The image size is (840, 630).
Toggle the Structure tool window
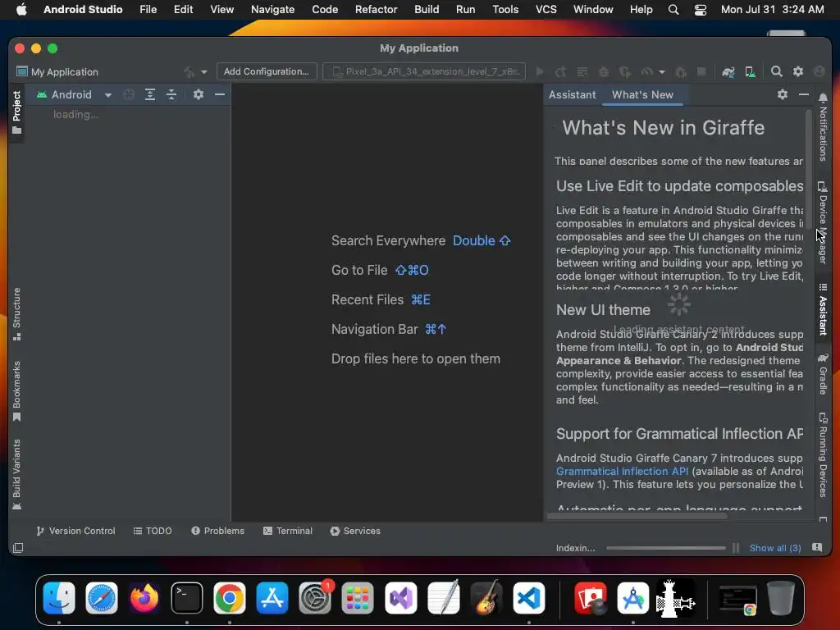pyautogui.click(x=16, y=314)
